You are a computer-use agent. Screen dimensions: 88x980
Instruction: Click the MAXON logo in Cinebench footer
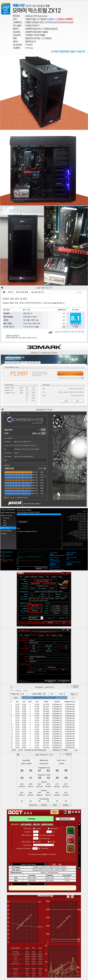click(15, 503)
